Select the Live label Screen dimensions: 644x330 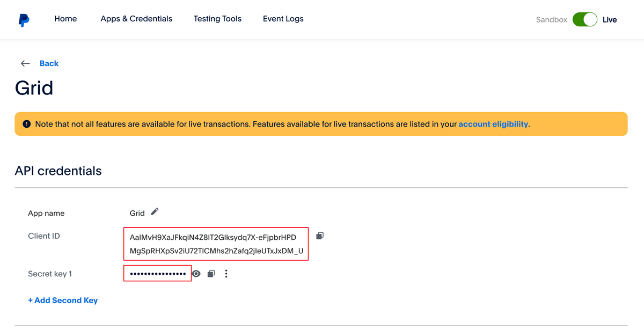pyautogui.click(x=610, y=20)
